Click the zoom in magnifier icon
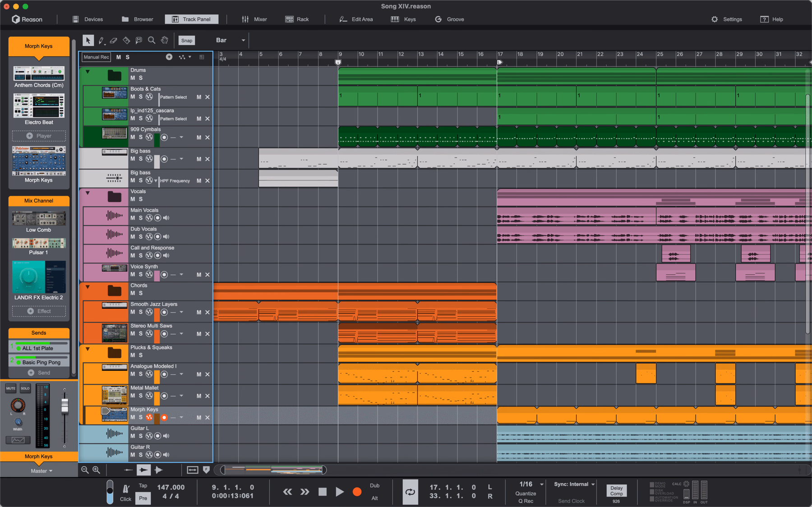Image resolution: width=812 pixels, height=507 pixels. [96, 470]
